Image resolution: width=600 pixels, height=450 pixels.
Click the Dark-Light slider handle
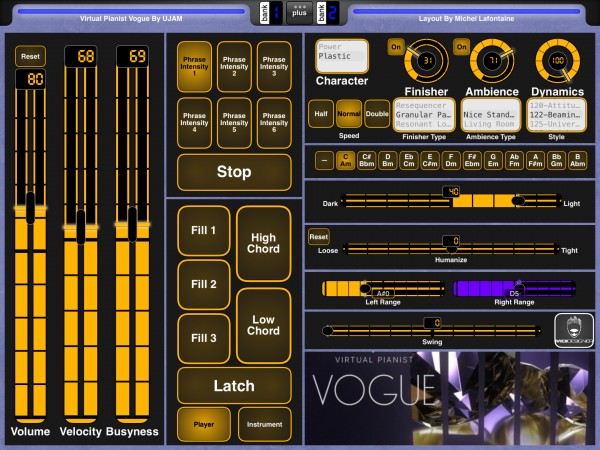pyautogui.click(x=518, y=201)
